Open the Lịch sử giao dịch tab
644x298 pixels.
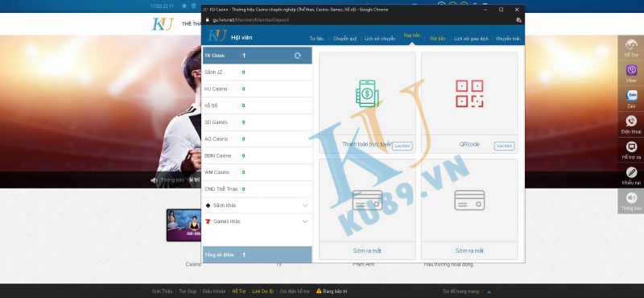tap(471, 39)
